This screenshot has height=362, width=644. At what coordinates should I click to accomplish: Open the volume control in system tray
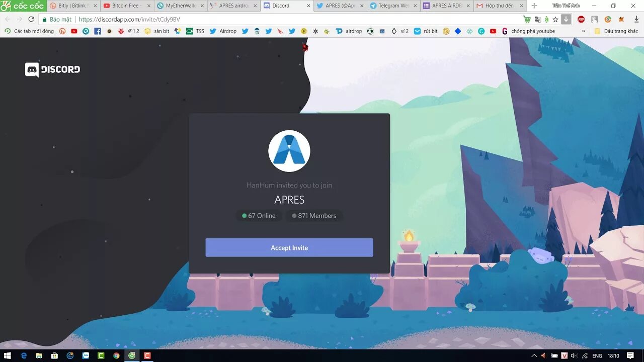(574, 355)
